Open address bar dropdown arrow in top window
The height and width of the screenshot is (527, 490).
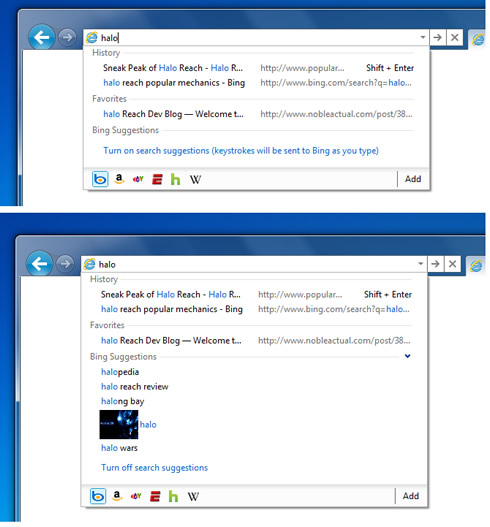(423, 37)
